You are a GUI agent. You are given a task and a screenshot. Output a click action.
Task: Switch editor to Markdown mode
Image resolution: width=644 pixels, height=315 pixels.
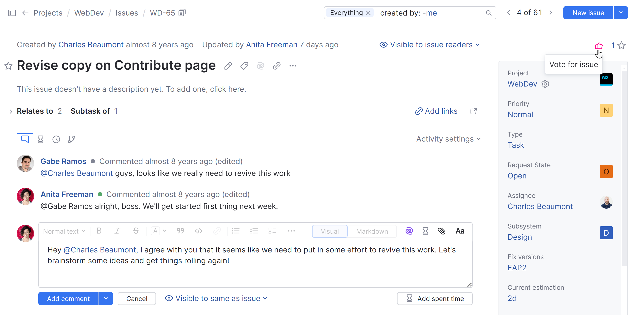tap(372, 231)
